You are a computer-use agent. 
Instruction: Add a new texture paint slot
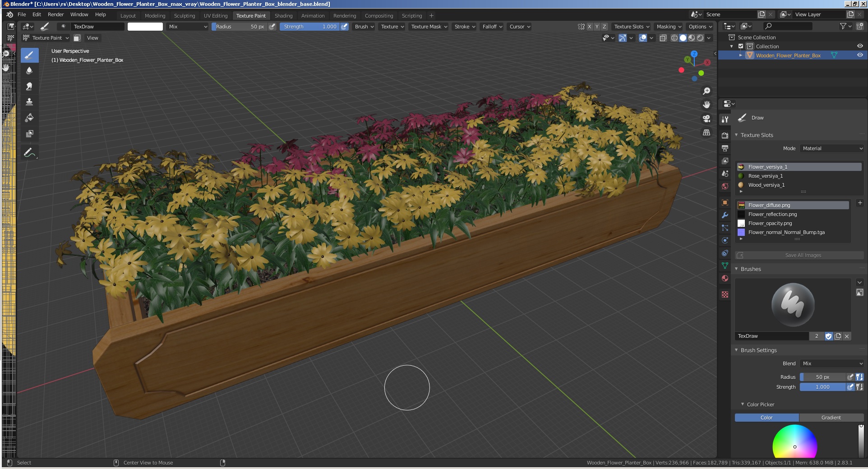859,203
